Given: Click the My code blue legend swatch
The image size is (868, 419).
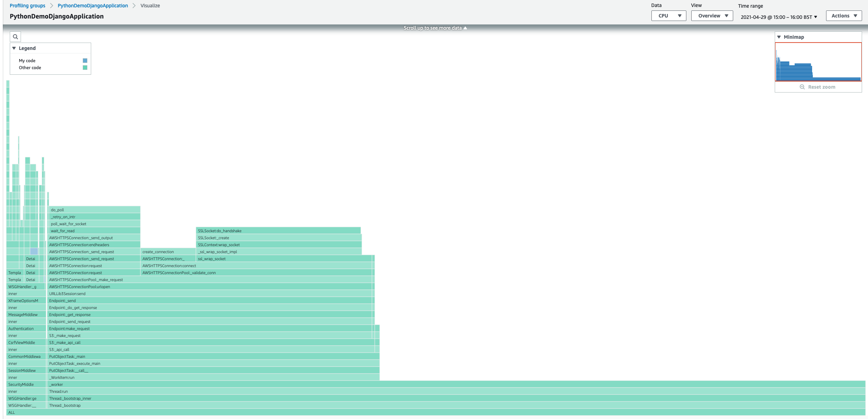Looking at the screenshot, I should coord(85,61).
